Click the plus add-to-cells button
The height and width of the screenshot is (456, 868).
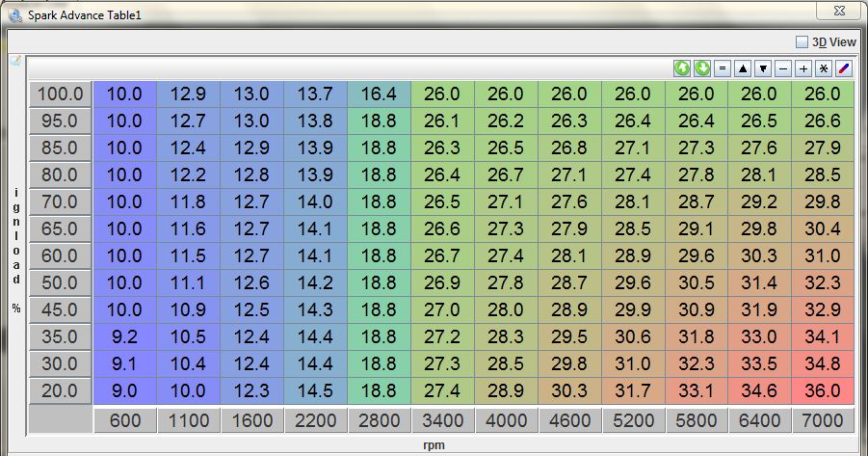point(803,68)
